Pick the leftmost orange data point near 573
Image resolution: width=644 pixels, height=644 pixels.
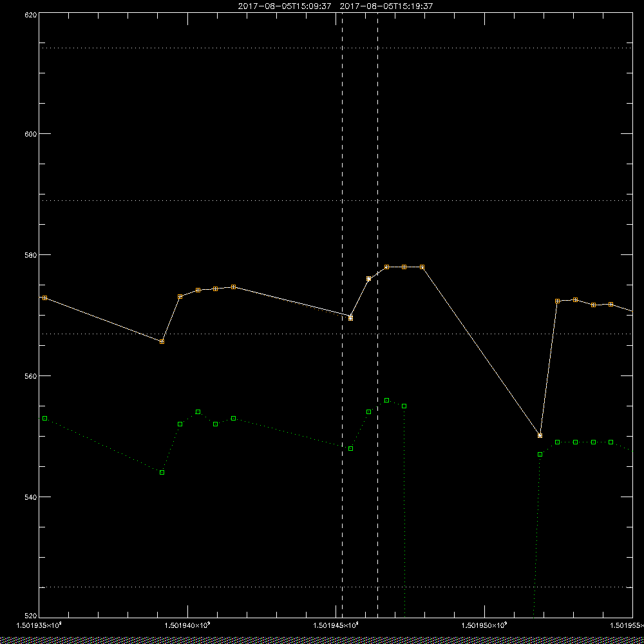[45, 298]
